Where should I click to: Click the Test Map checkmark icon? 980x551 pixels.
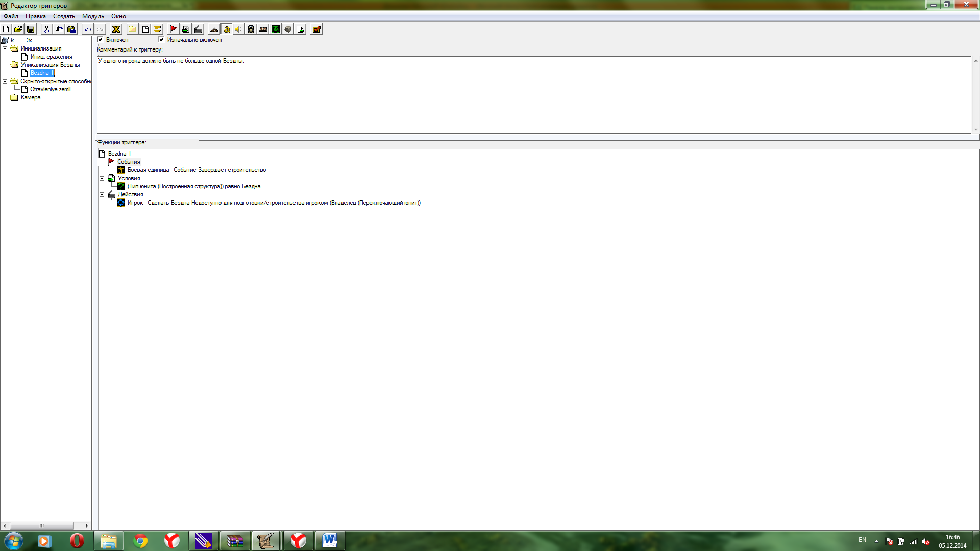tap(316, 29)
